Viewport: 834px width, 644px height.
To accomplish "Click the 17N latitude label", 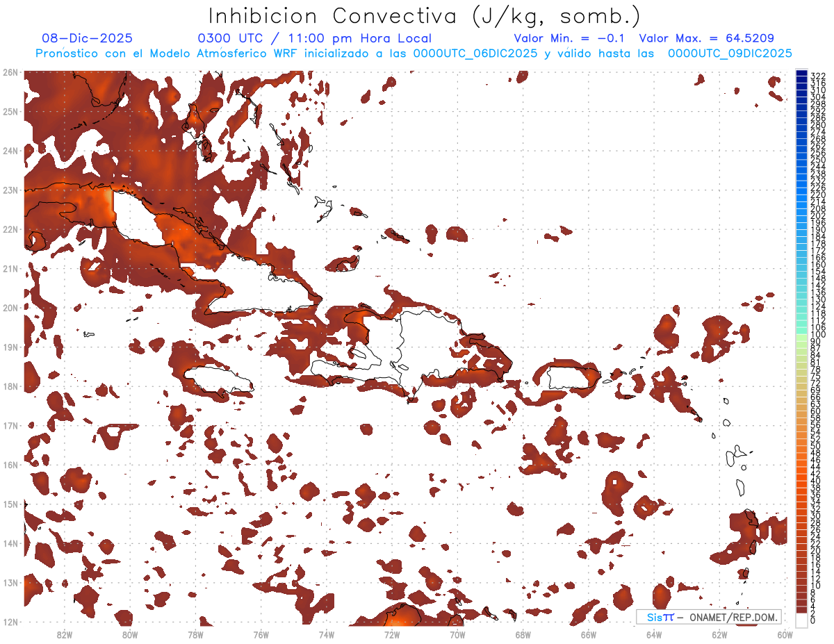I will coord(10,425).
